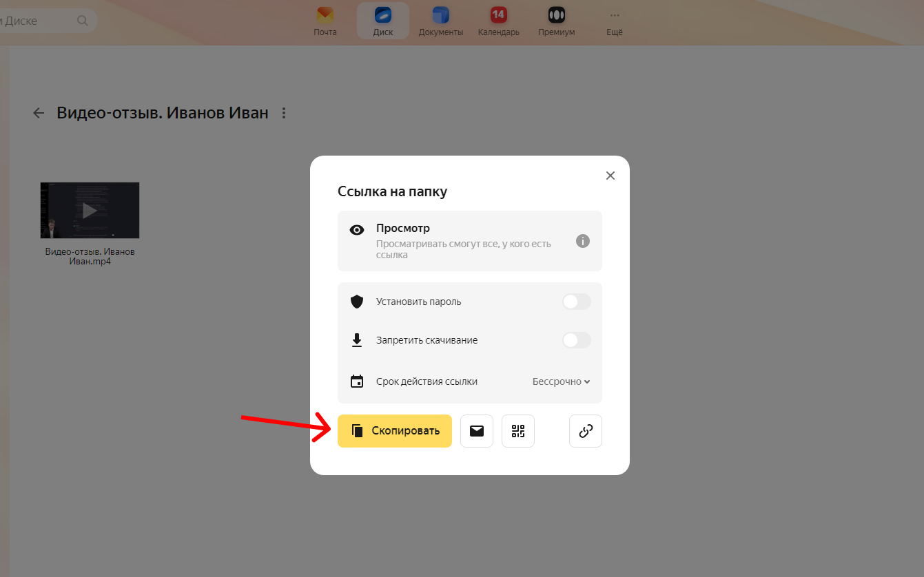Go back using the left arrow

pos(39,113)
